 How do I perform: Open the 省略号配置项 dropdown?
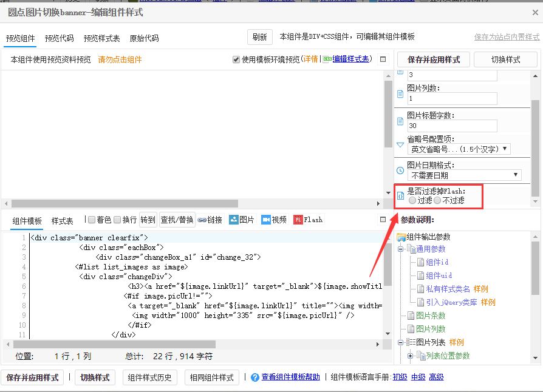click(x=459, y=149)
